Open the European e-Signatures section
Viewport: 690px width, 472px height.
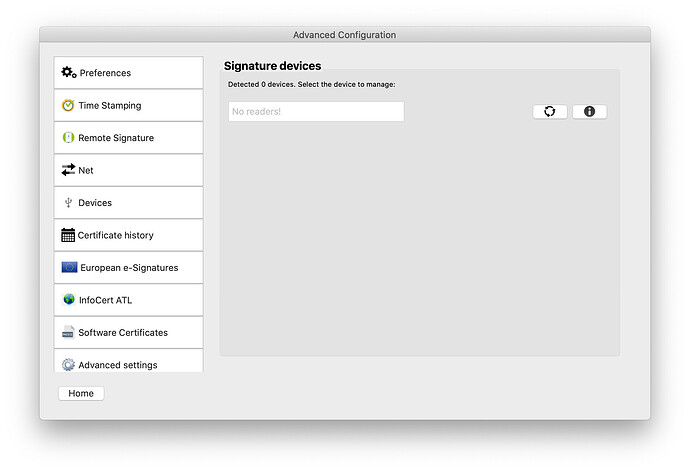pyautogui.click(x=129, y=268)
